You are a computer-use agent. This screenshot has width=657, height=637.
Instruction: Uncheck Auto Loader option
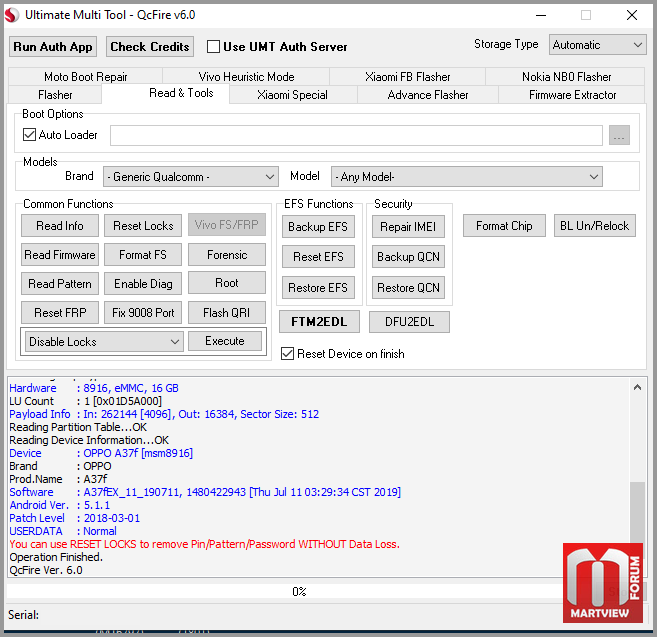click(x=29, y=135)
